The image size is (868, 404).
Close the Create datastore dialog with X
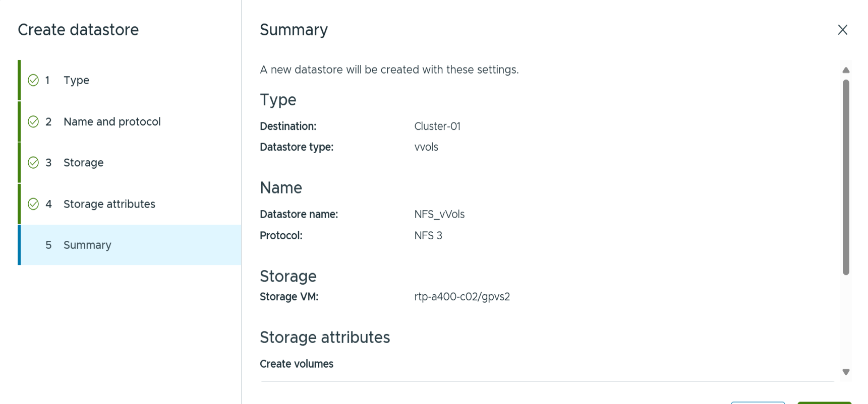(x=842, y=30)
